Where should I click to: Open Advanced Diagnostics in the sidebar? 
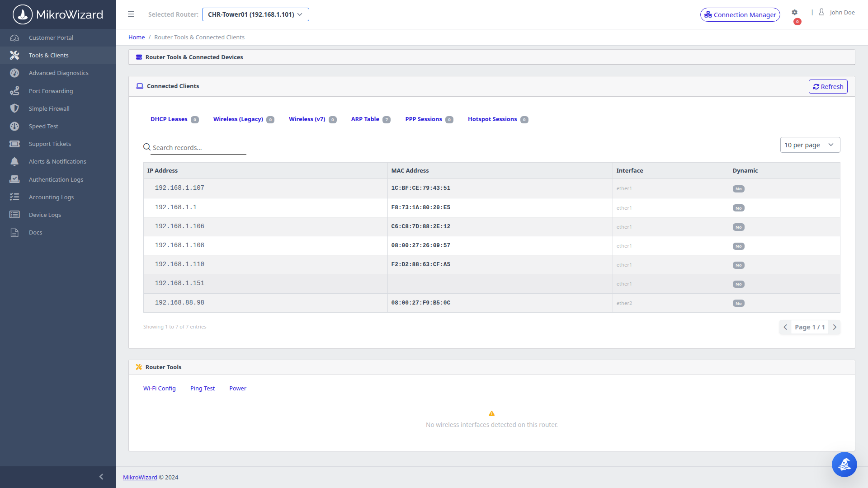point(58,73)
